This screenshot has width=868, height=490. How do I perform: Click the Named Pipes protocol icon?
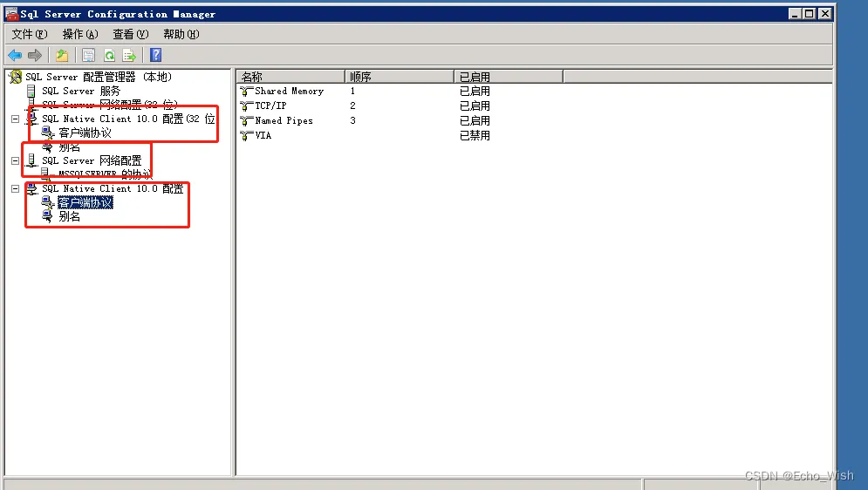tap(246, 120)
